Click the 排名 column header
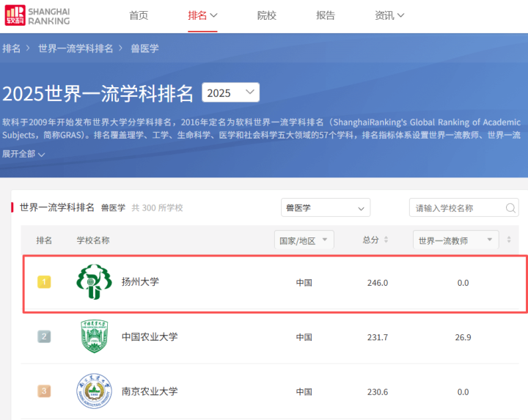The width and height of the screenshot is (528, 420). pos(44,240)
